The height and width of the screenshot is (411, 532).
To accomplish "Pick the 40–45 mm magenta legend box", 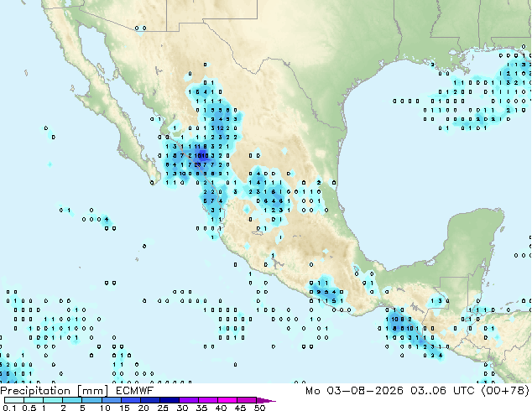I will point(227,400).
